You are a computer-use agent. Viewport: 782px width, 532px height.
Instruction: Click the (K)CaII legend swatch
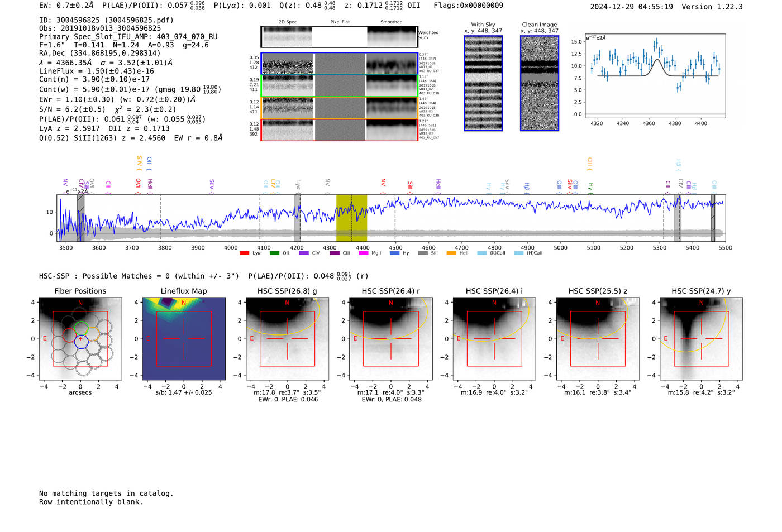tap(481, 253)
